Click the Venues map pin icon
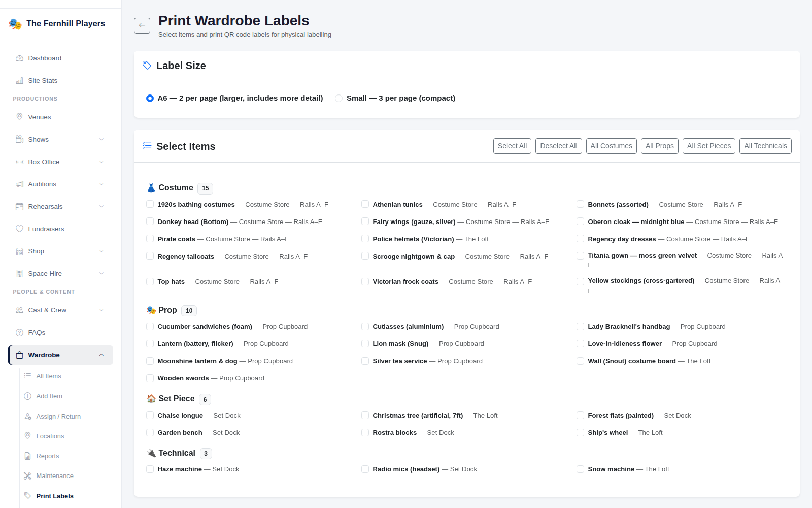 19,117
